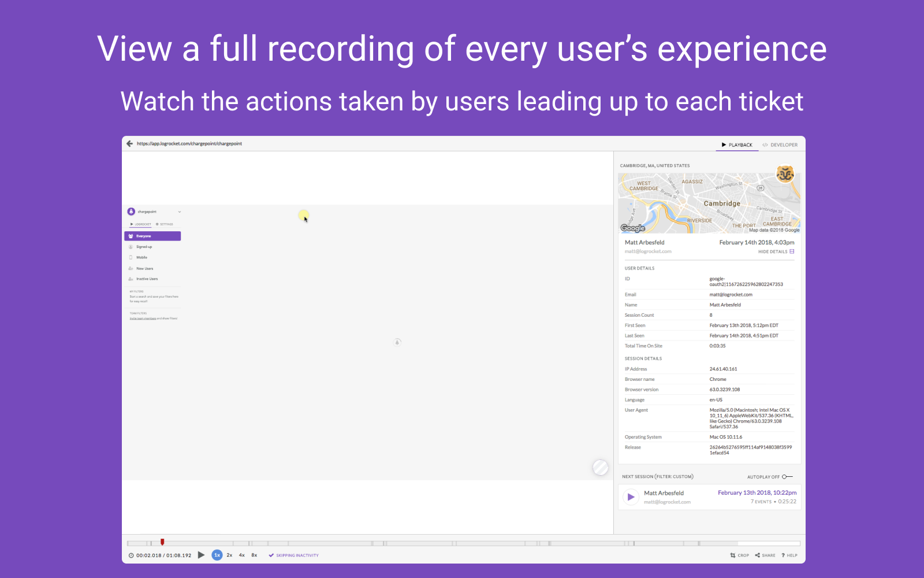Set playback speed to 8x

[254, 555]
